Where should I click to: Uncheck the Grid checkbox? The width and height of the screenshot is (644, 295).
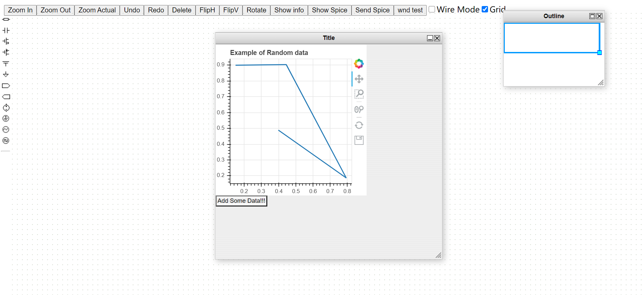click(x=485, y=9)
